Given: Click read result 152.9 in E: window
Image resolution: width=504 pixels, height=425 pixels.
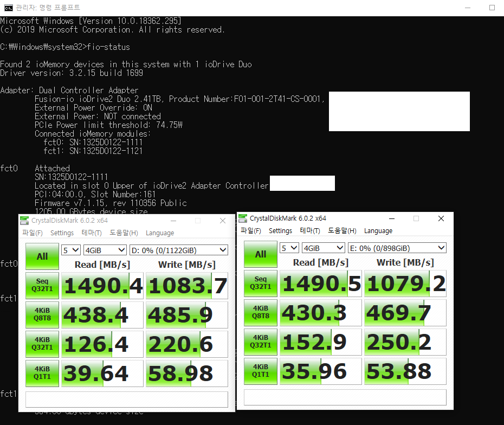Looking at the screenshot, I should tap(321, 342).
